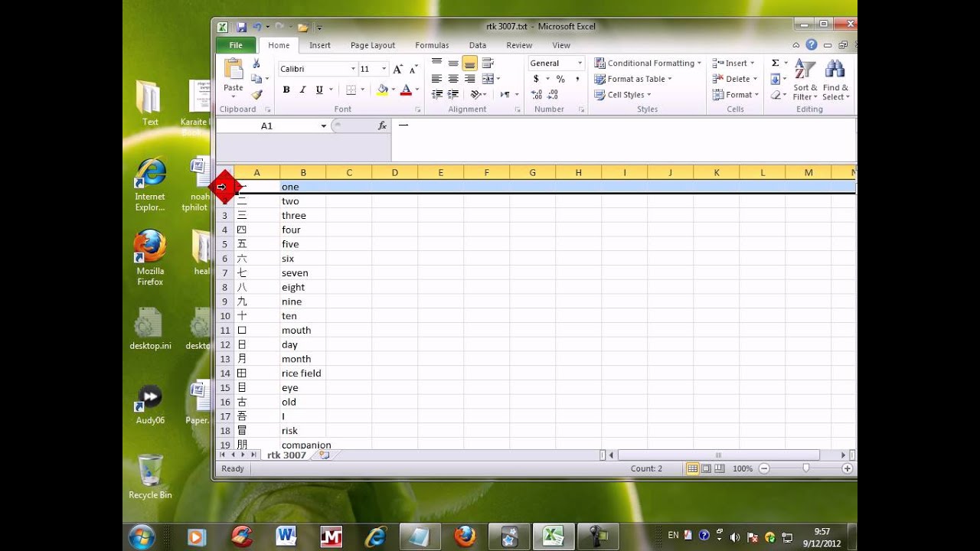Viewport: 980px width, 551px height.
Task: Select the Middle Align icon
Action: (x=453, y=63)
